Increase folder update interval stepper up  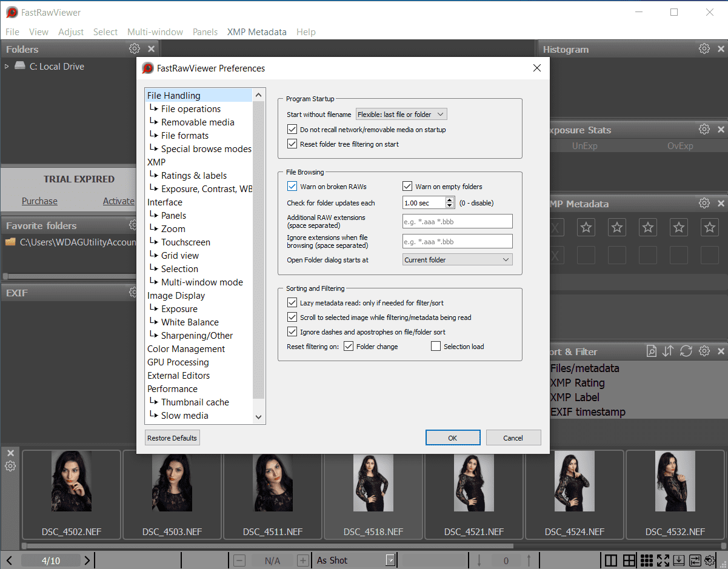coord(450,200)
